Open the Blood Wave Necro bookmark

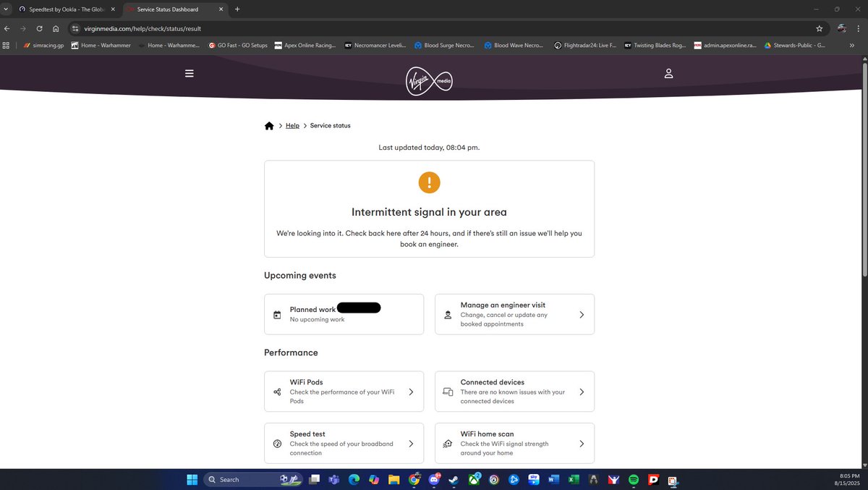[514, 45]
